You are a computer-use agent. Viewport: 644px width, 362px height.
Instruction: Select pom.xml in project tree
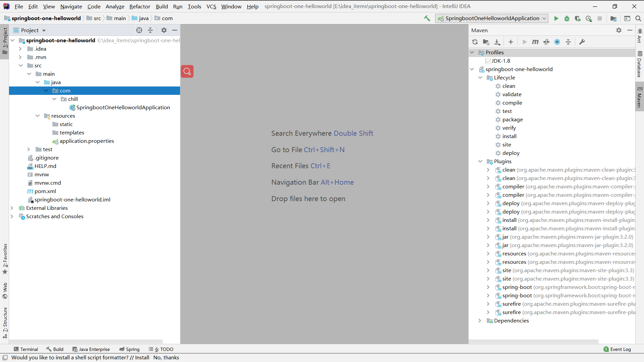click(x=45, y=191)
